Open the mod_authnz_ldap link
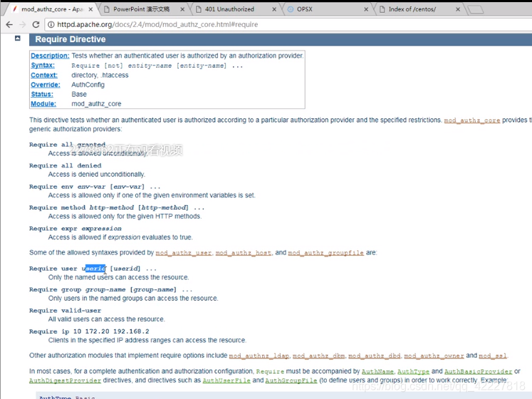 (259, 356)
